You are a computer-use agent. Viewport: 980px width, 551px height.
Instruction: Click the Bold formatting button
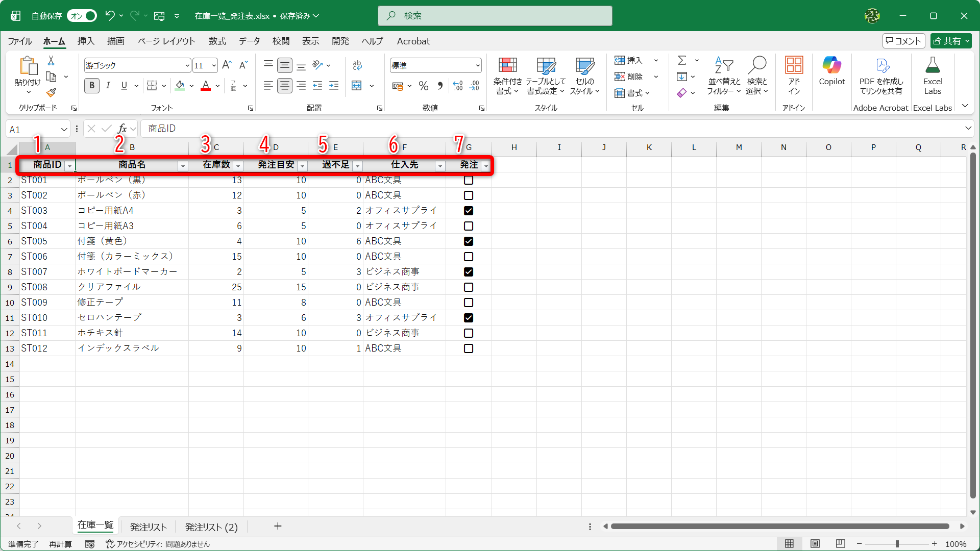[x=92, y=86]
